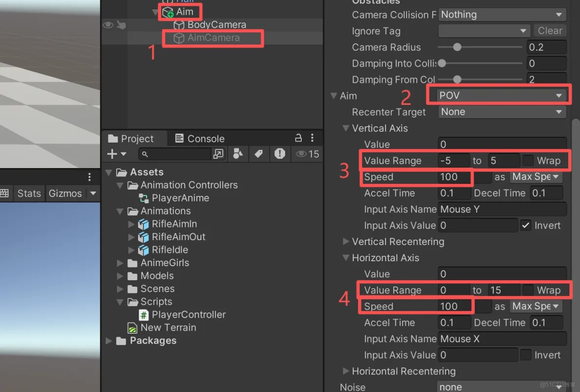Click the Stats button in the Game view
Screen dimensions: 580x392
point(28,193)
